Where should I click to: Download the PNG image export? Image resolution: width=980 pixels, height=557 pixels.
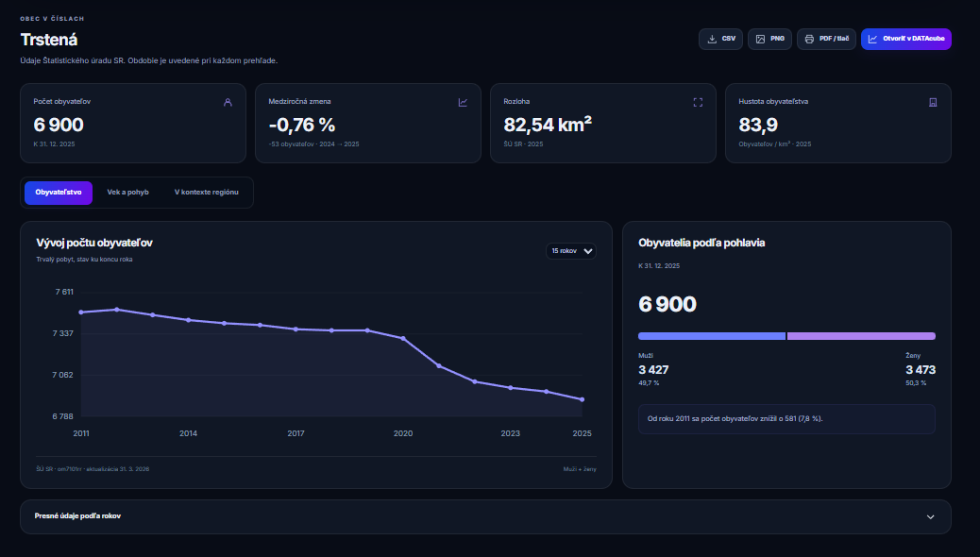[770, 39]
